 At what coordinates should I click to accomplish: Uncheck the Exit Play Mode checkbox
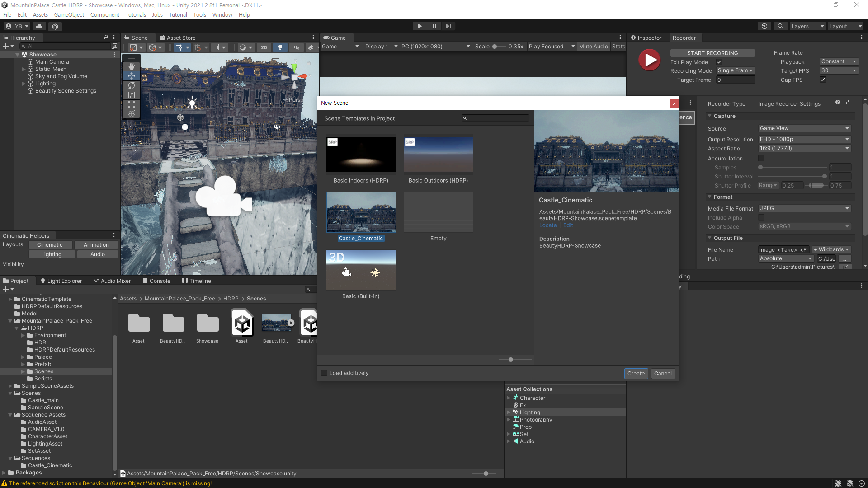[x=719, y=62]
